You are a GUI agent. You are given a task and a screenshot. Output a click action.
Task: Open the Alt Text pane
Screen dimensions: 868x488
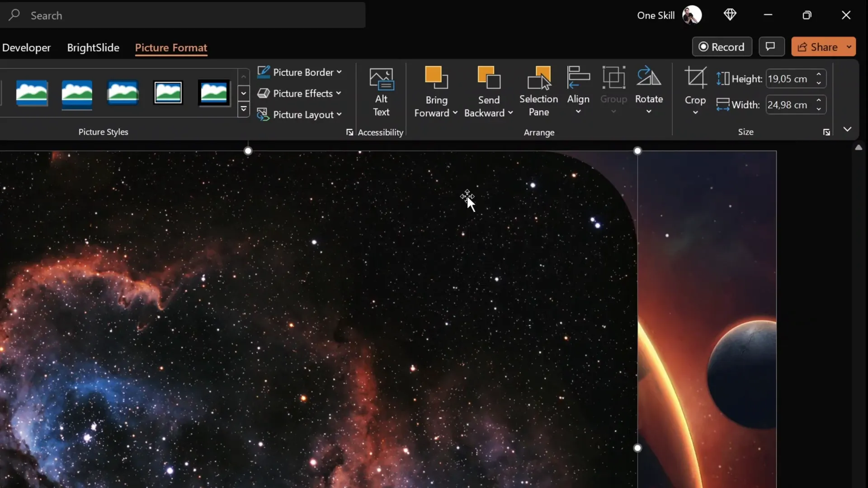[381, 93]
